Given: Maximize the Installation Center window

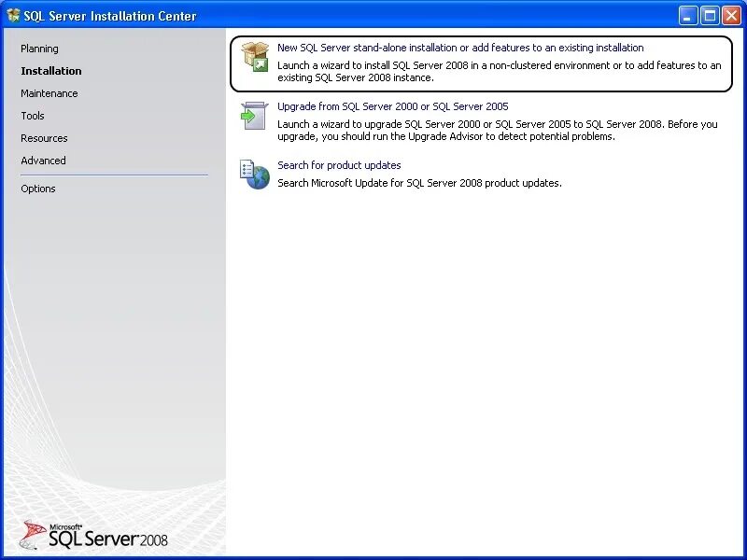Looking at the screenshot, I should click(710, 16).
